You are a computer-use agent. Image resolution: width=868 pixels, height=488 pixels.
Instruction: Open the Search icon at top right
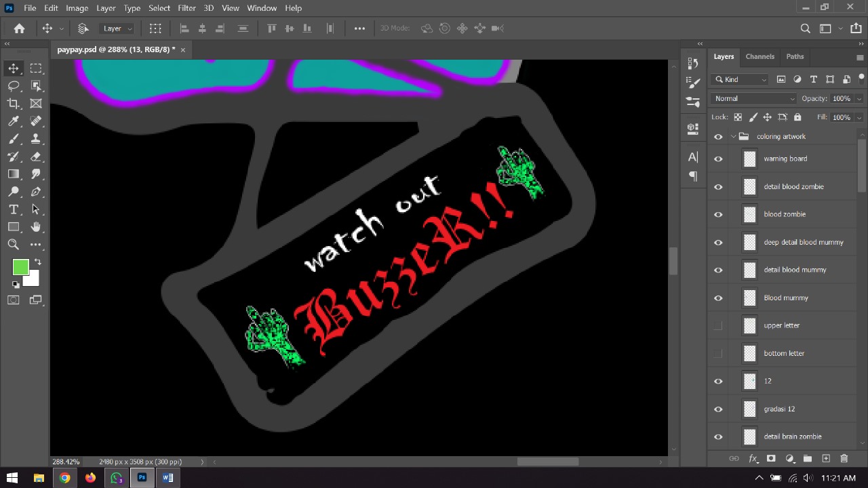click(805, 28)
